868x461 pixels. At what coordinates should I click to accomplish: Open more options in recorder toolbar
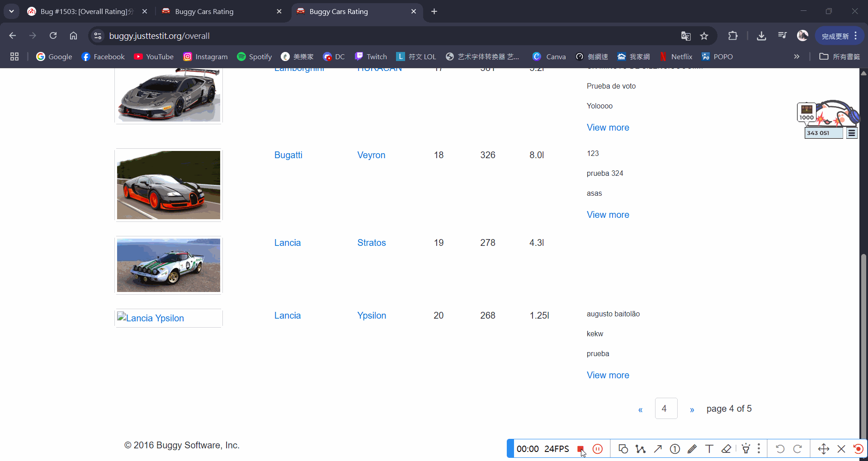tap(759, 449)
